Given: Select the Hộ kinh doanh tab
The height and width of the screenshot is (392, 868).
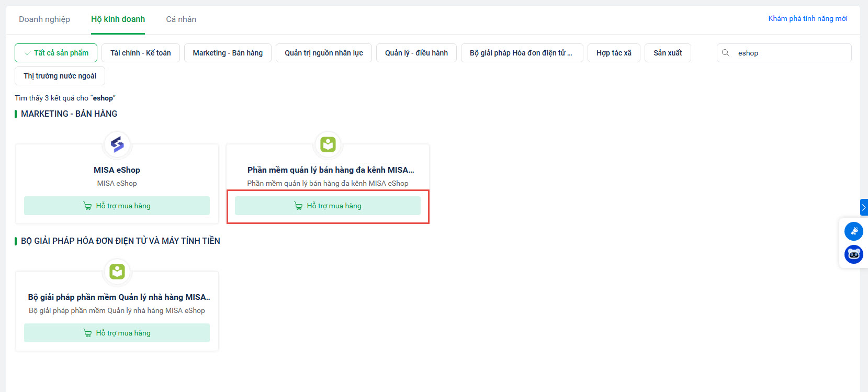Looking at the screenshot, I should (x=118, y=19).
